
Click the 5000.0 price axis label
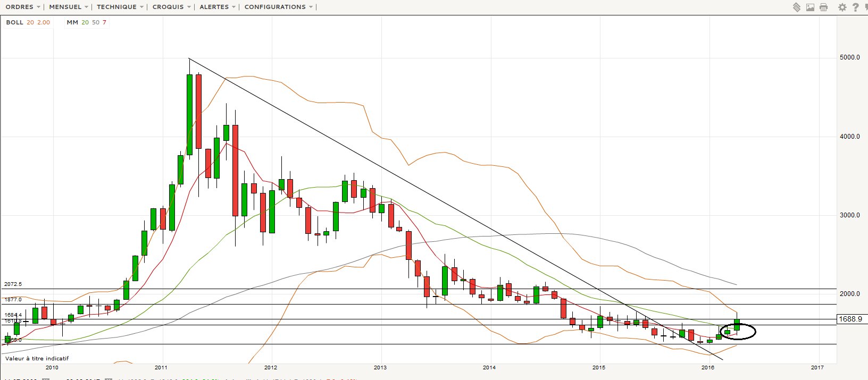[850, 57]
